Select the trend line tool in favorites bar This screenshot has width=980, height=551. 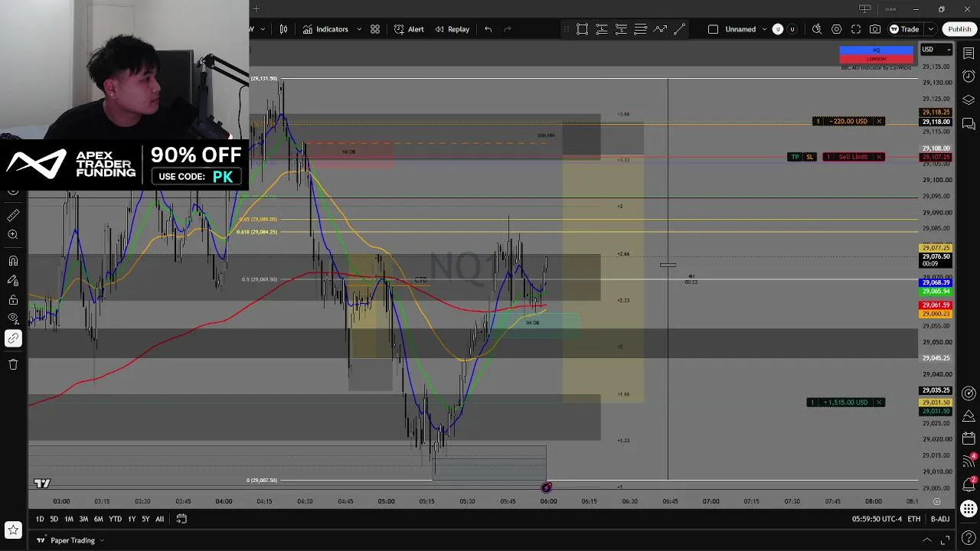[x=679, y=29]
